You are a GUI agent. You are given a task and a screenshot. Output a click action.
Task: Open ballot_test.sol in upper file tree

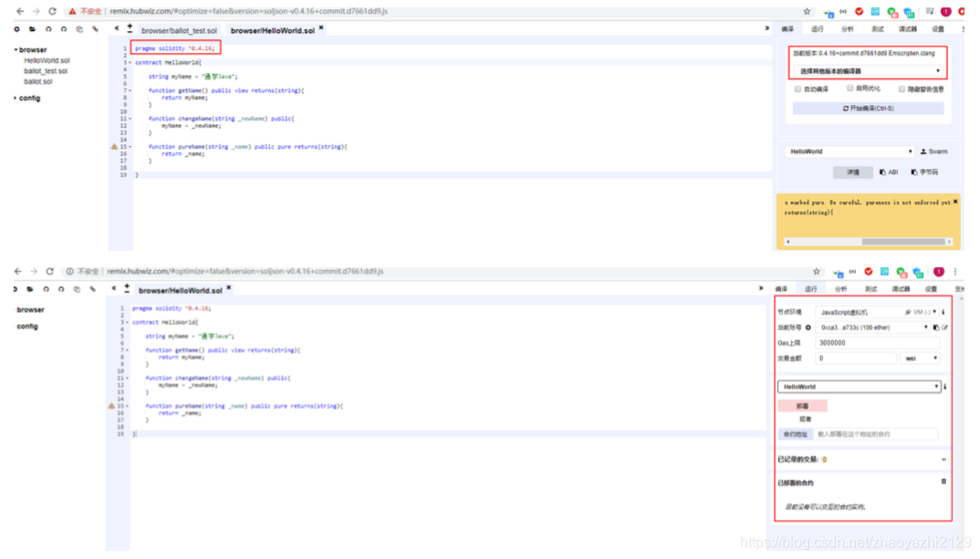(x=46, y=71)
